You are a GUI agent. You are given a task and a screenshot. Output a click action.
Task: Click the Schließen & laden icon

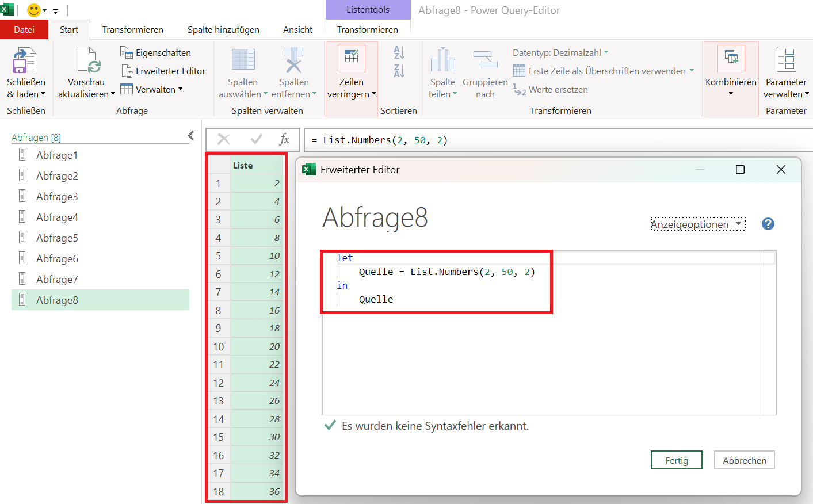(x=24, y=60)
